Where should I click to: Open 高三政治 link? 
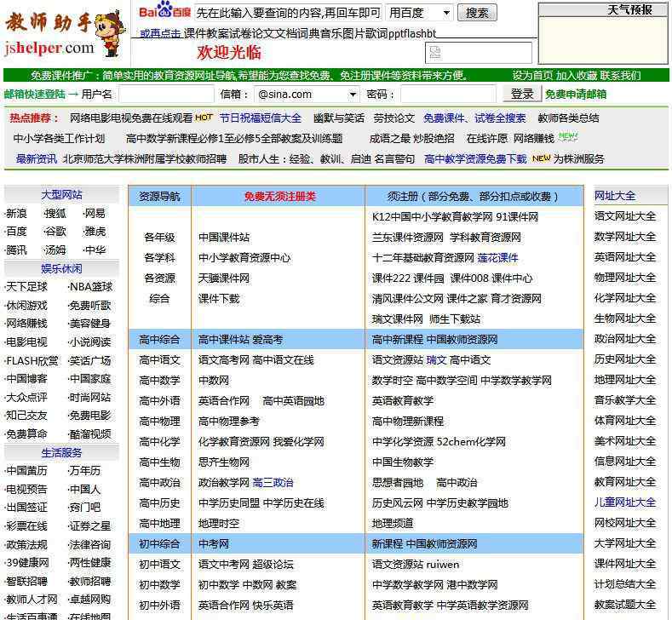[x=273, y=483]
